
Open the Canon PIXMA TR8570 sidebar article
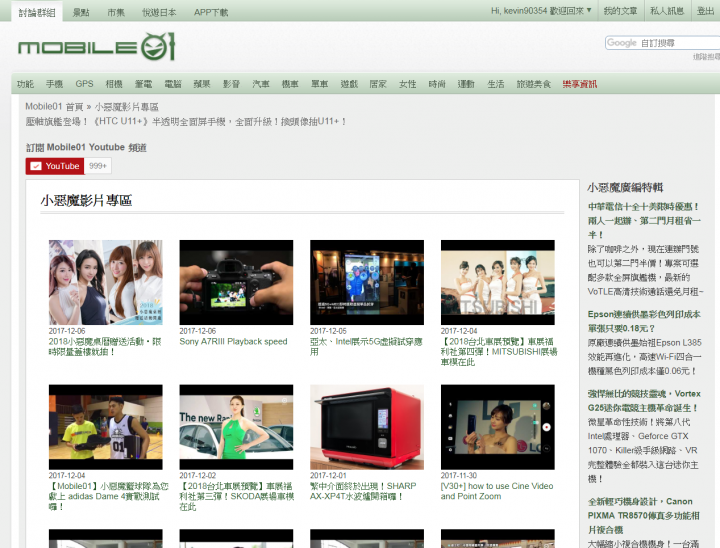(644, 515)
